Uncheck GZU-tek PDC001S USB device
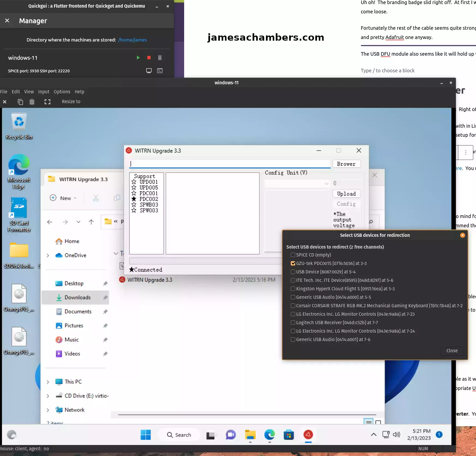Viewport: 476px width, 456px height. (293, 263)
